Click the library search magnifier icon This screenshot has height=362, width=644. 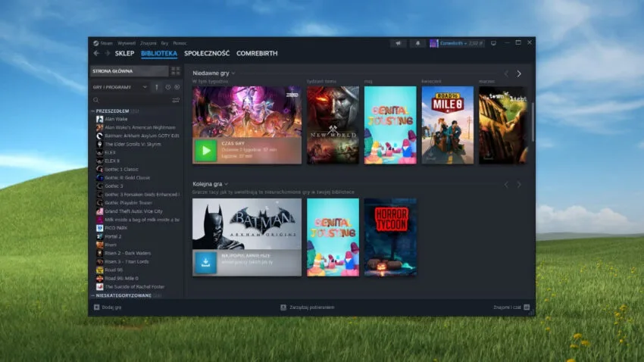pyautogui.click(x=96, y=100)
